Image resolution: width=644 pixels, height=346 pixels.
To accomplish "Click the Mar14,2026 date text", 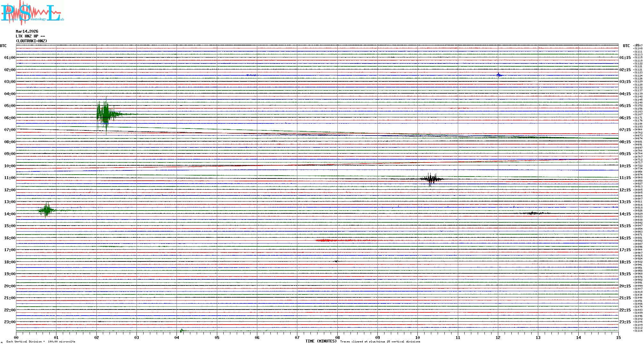I will tap(27, 31).
